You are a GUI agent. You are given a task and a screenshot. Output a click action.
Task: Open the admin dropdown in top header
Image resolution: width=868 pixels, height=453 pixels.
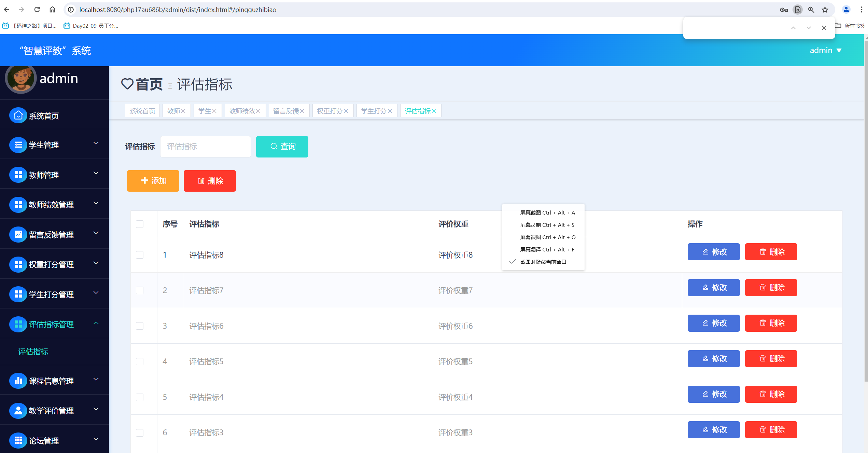[826, 50]
